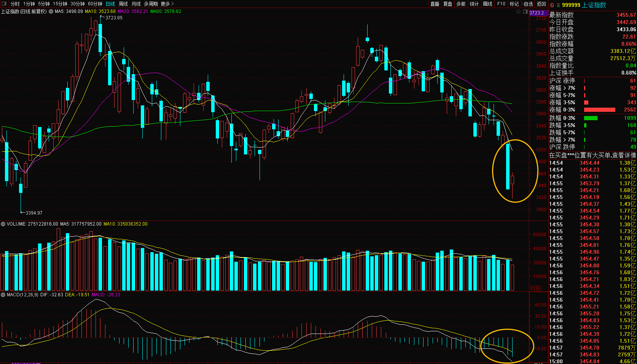Click the 总成交额 row

tap(592, 51)
